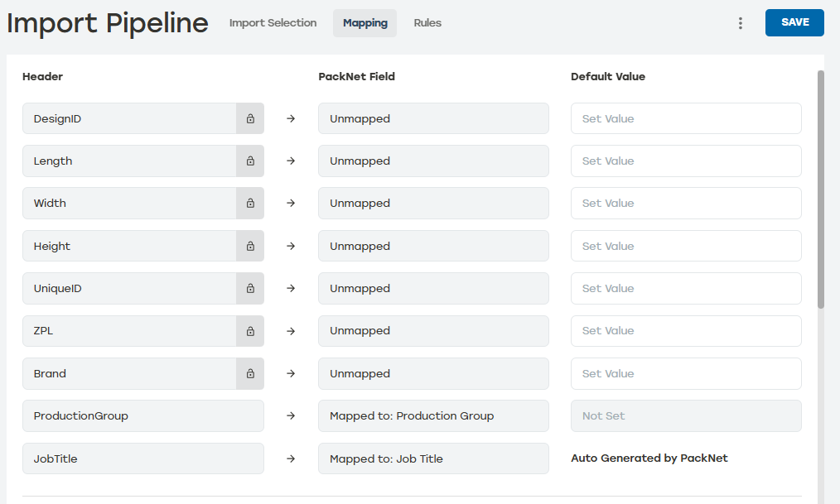This screenshot has width=840, height=504.
Task: Click the Length header field
Action: (x=129, y=161)
